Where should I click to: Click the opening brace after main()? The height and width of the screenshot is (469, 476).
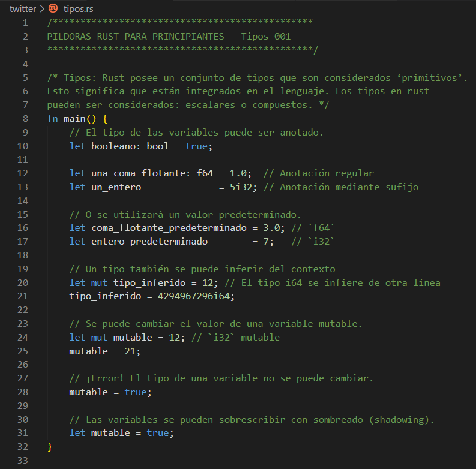click(x=105, y=119)
